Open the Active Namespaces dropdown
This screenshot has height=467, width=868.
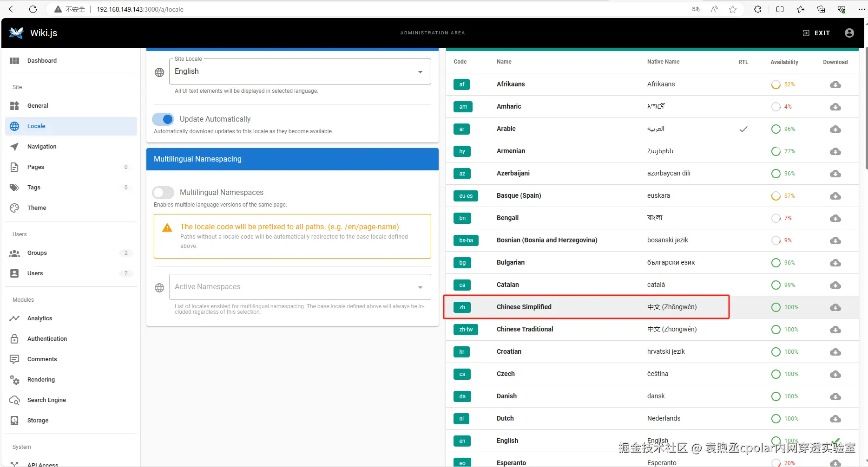tap(300, 287)
